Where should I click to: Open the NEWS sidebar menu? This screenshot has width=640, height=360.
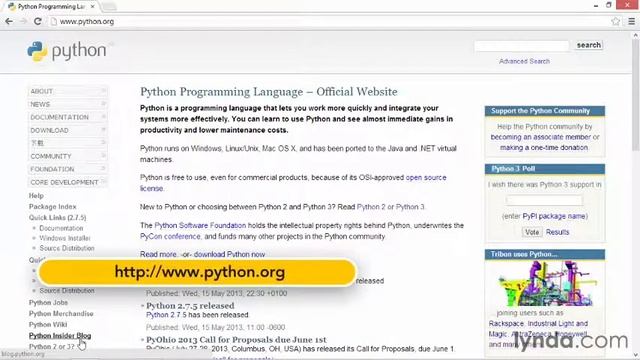pyautogui.click(x=67, y=104)
